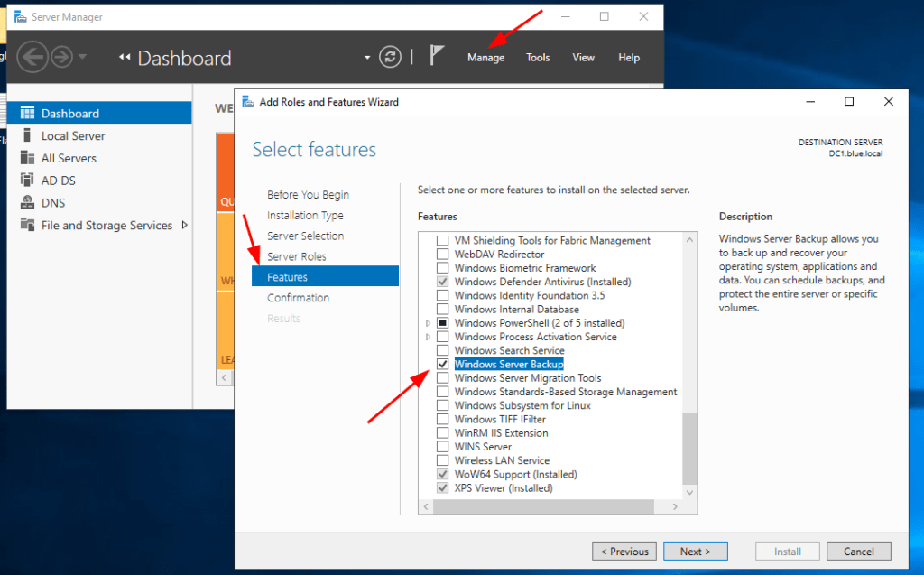Go to the Server Roles wizard step
The image size is (924, 575).
coord(297,257)
